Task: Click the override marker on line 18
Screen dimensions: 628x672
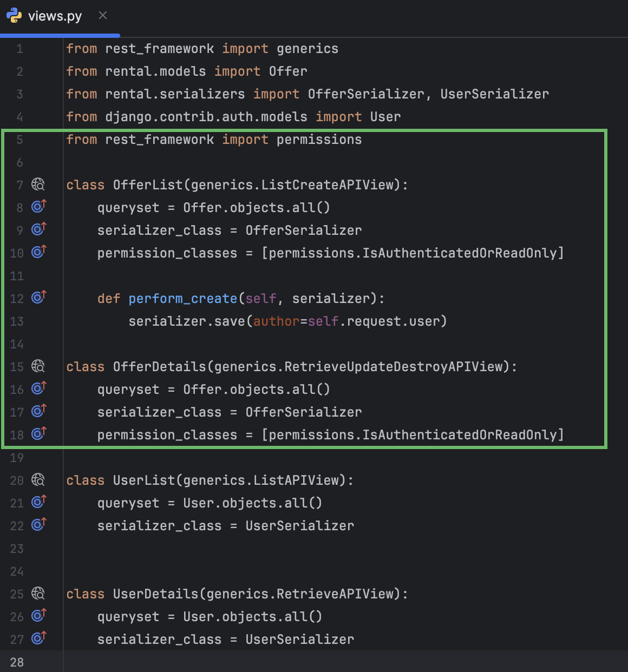Action: pyautogui.click(x=38, y=434)
